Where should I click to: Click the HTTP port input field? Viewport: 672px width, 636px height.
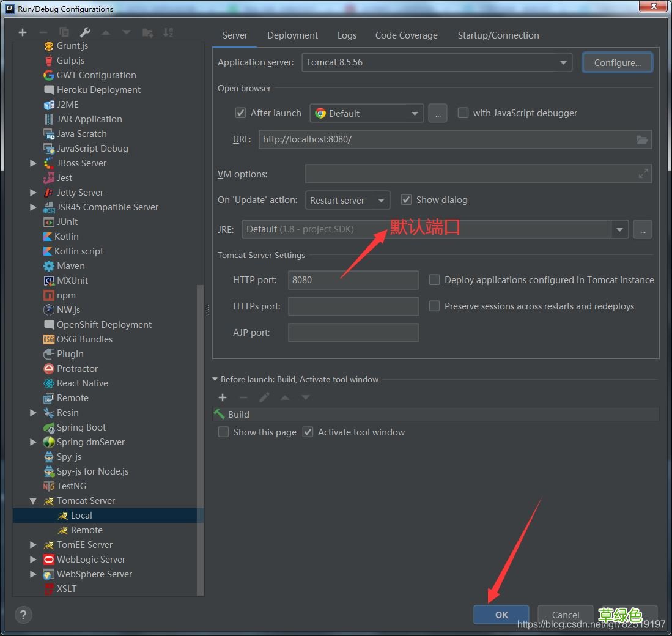(353, 280)
